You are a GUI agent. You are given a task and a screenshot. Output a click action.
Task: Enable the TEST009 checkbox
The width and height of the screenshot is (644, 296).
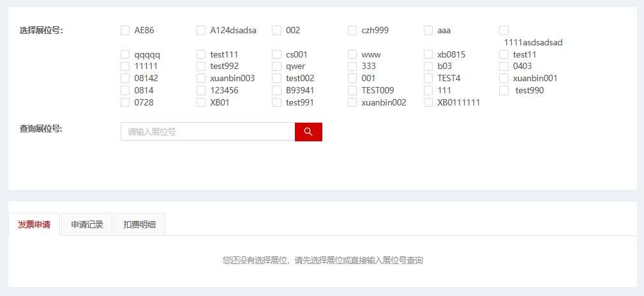pos(352,90)
